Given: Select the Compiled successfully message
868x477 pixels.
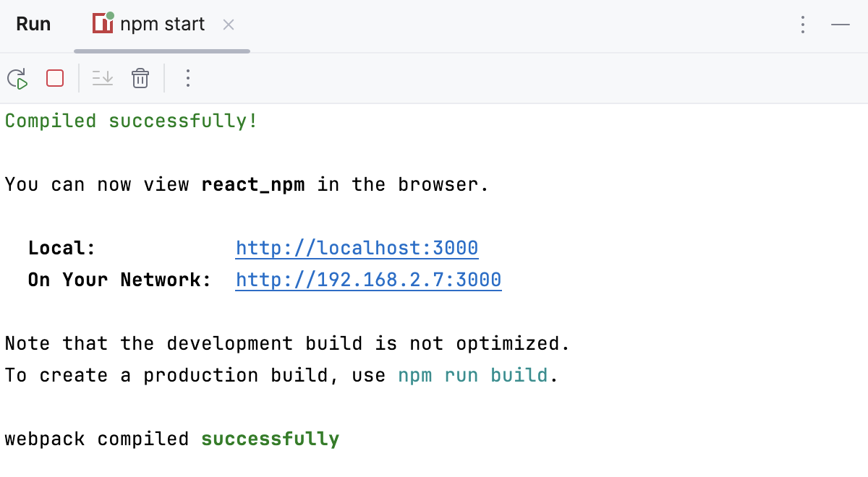Looking at the screenshot, I should click(130, 120).
